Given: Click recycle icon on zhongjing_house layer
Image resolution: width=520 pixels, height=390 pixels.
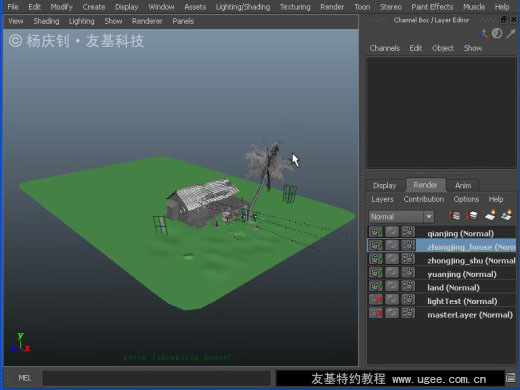Looking at the screenshot, I should point(392,245).
